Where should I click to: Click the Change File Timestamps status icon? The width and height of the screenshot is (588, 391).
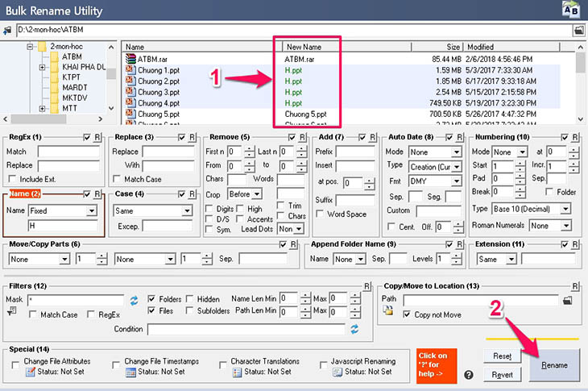pyautogui.click(x=130, y=372)
